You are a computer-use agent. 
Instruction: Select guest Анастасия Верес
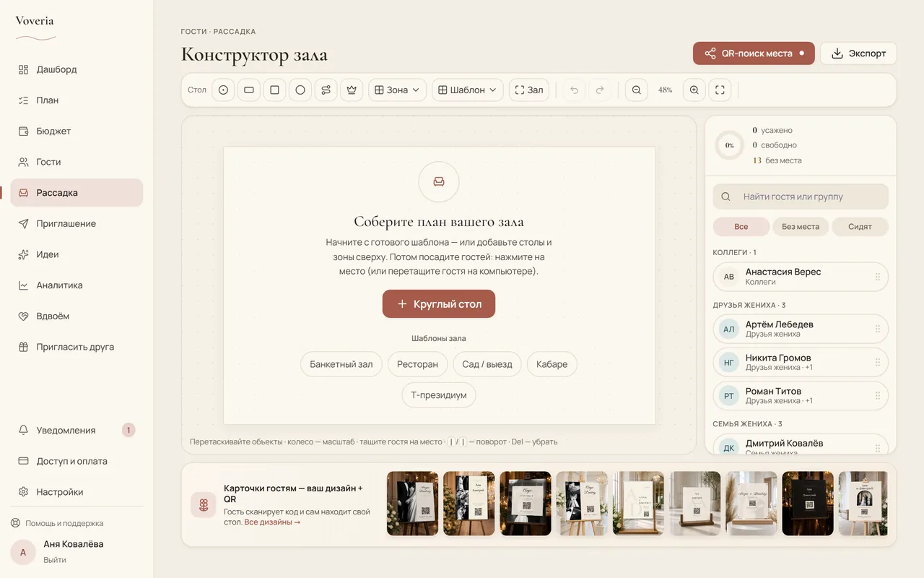pos(801,277)
